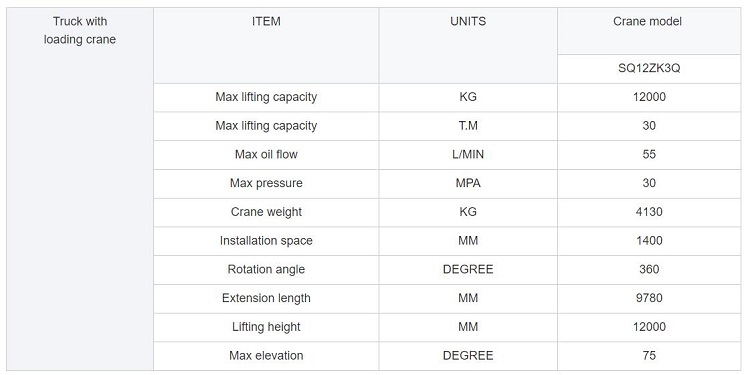Select the 4130 crane weight value
This screenshot has width=750, height=375.
(x=649, y=212)
